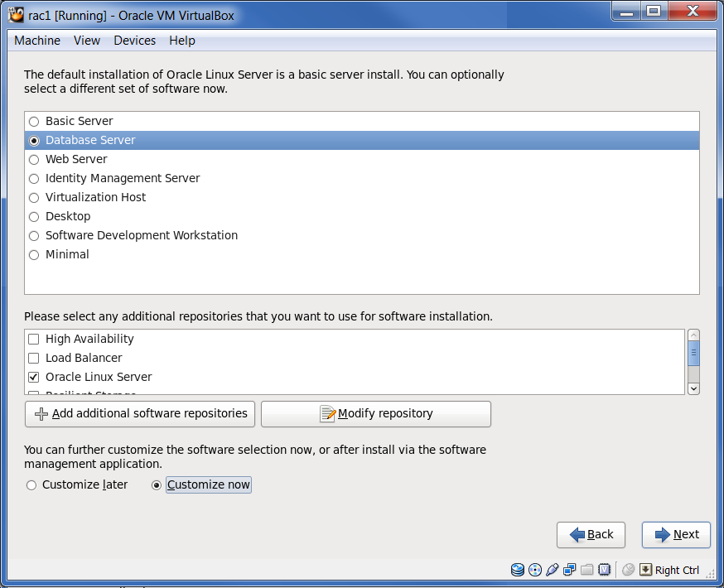Screen dimensions: 724x588
Task: Click the mouse integration status icon
Action: (627, 570)
